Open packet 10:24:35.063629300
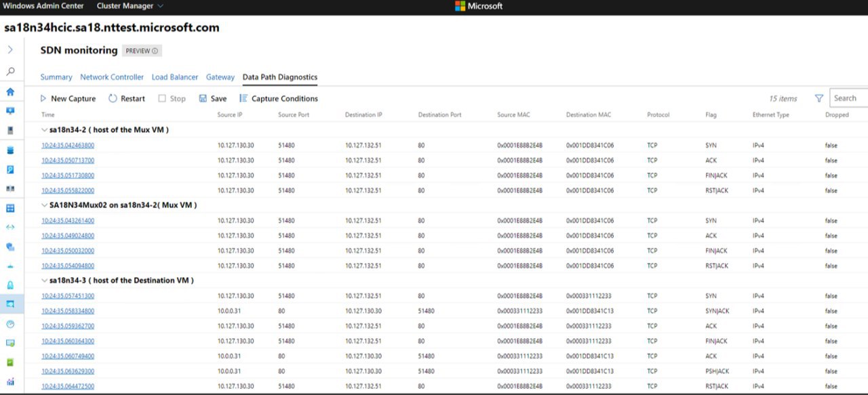Image resolution: width=868 pixels, height=395 pixels. [x=68, y=371]
